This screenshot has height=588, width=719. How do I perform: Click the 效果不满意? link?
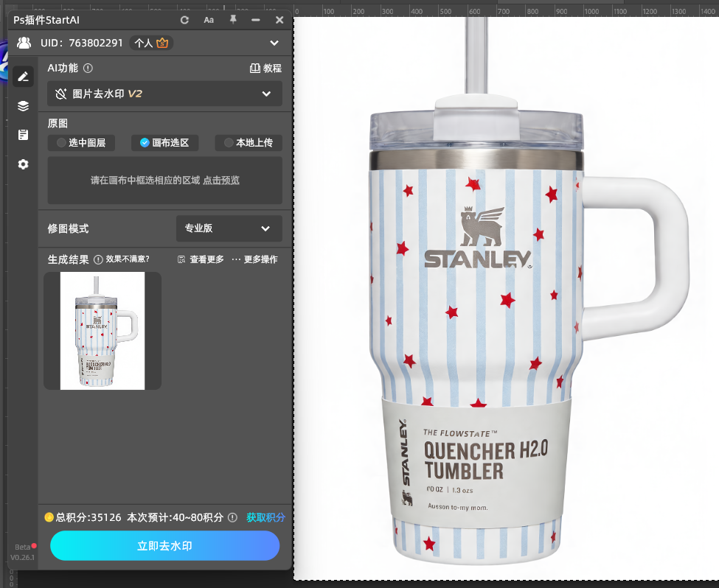[128, 259]
